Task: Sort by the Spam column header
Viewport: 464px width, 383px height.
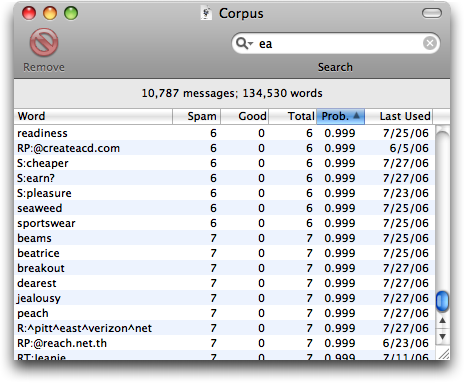Action: [196, 116]
